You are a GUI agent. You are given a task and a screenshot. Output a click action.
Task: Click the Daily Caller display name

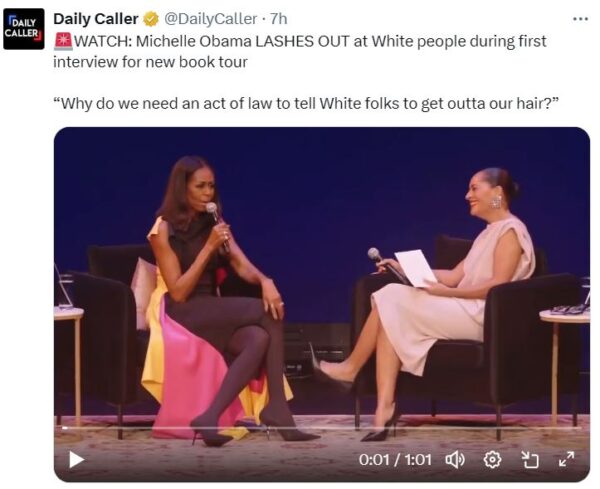point(96,19)
